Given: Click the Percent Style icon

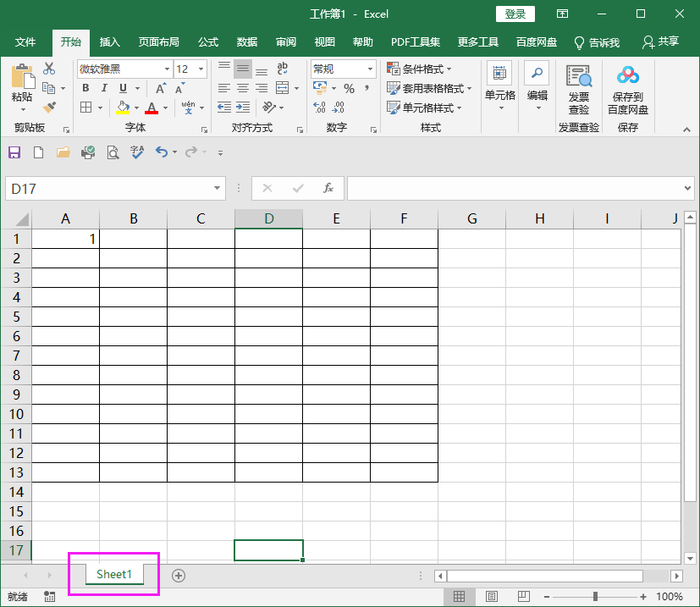Looking at the screenshot, I should pos(348,87).
